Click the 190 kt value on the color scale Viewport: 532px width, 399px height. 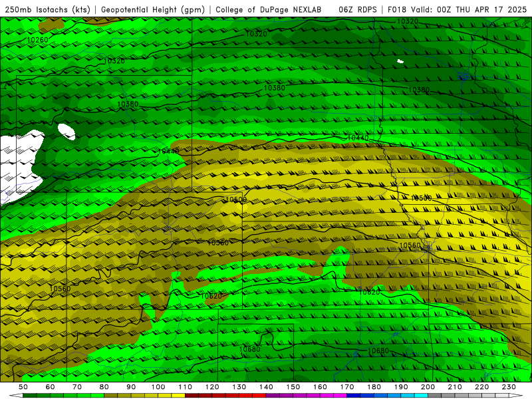pyautogui.click(x=402, y=387)
